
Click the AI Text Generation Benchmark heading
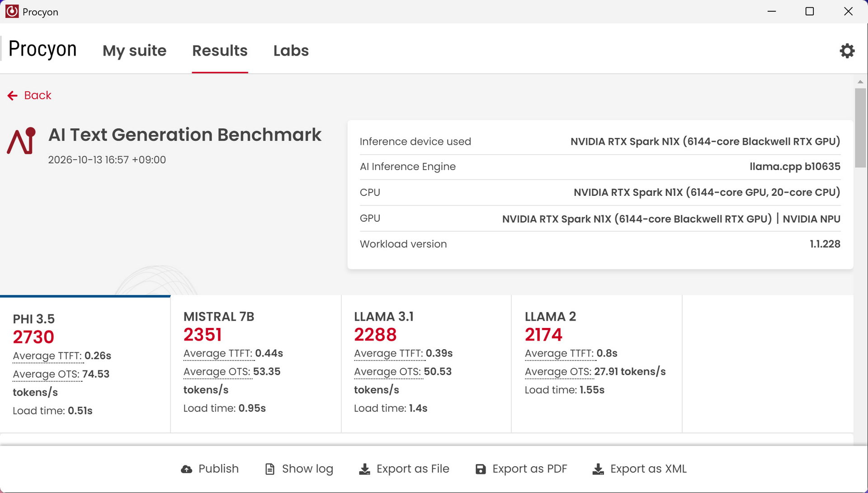click(185, 135)
